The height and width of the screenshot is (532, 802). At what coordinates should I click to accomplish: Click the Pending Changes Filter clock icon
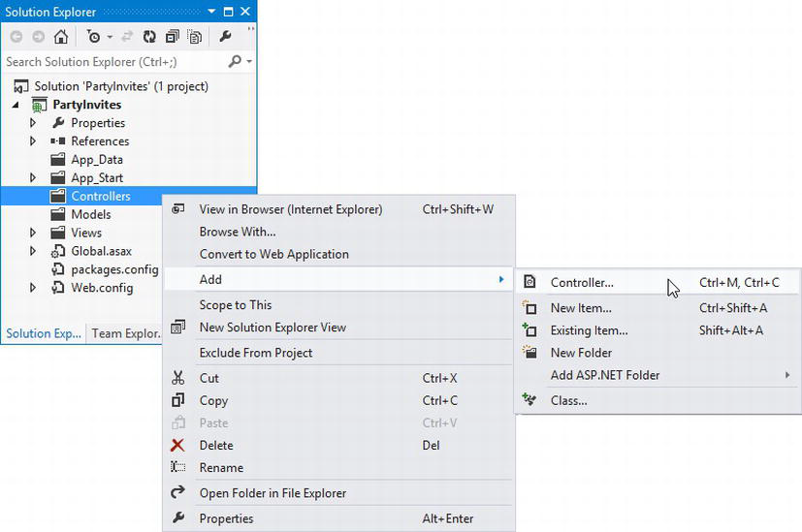point(94,37)
